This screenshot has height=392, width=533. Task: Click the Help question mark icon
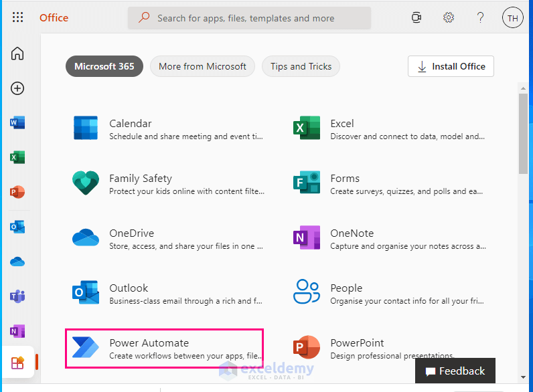pos(480,18)
